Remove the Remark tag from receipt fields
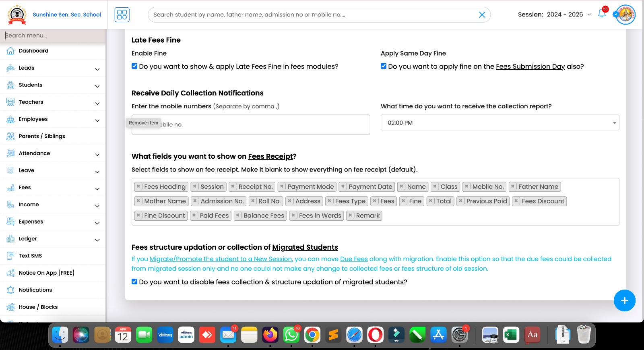644x350 pixels. tap(351, 215)
